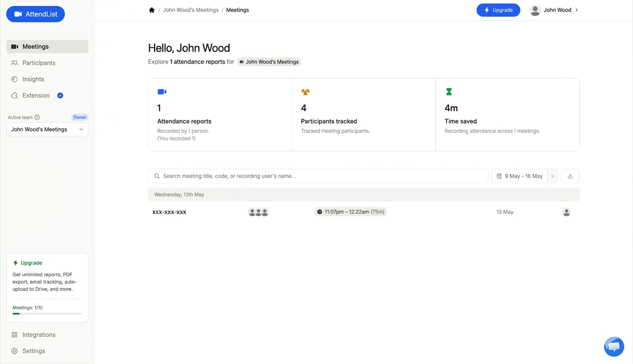Clear the date range filter
Viewport: 633px width, 364px height.
click(553, 176)
